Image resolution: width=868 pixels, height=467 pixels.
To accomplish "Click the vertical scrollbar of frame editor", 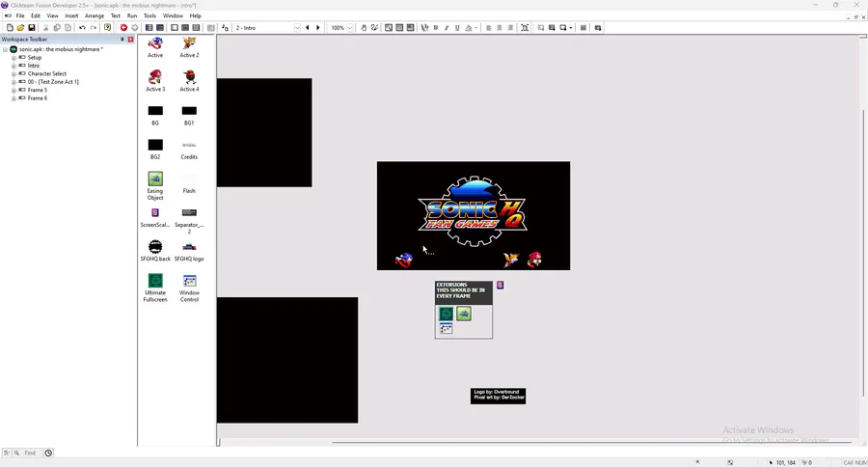I will coord(863,252).
